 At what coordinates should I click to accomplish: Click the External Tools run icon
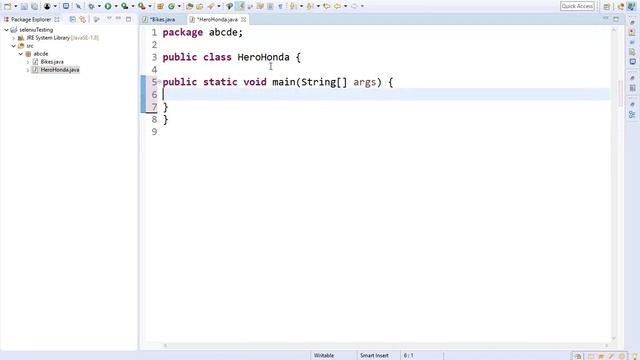coord(141,6)
